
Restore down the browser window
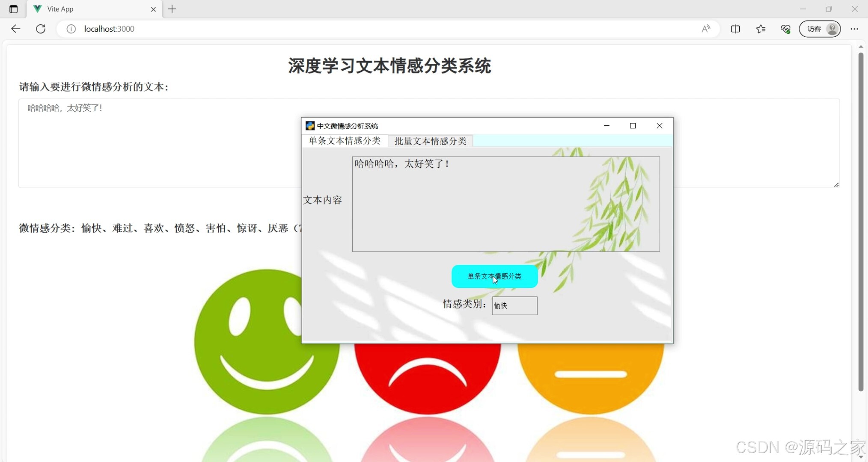tap(829, 9)
